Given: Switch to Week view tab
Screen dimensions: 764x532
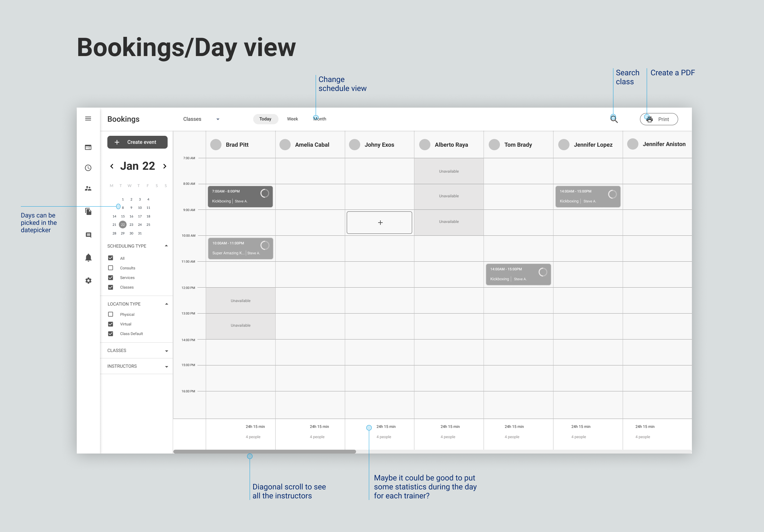Looking at the screenshot, I should point(292,119).
